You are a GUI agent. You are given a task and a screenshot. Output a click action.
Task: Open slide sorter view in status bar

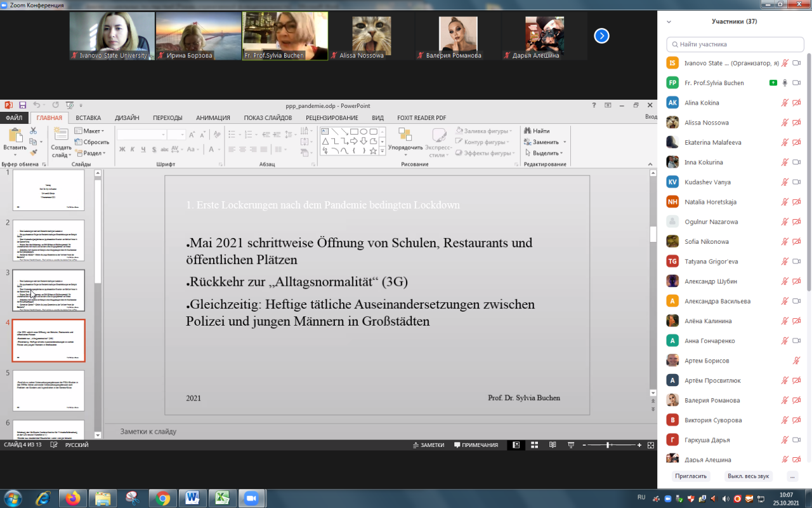(534, 445)
